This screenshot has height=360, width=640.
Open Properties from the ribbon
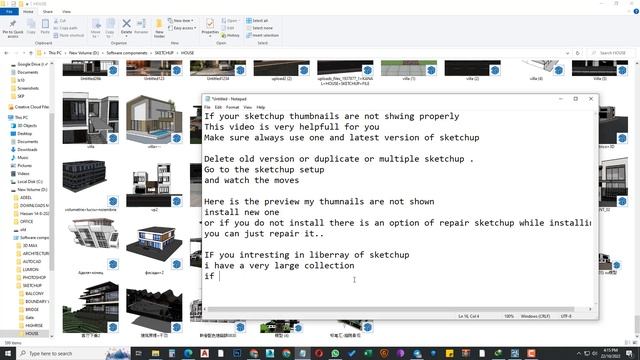pyautogui.click(x=210, y=27)
